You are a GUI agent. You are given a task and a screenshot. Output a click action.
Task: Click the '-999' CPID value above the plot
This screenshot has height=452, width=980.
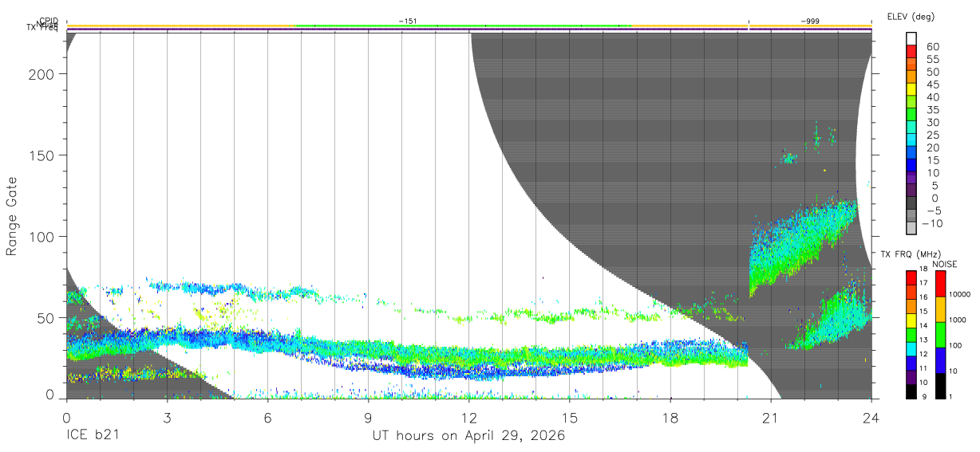[x=810, y=20]
